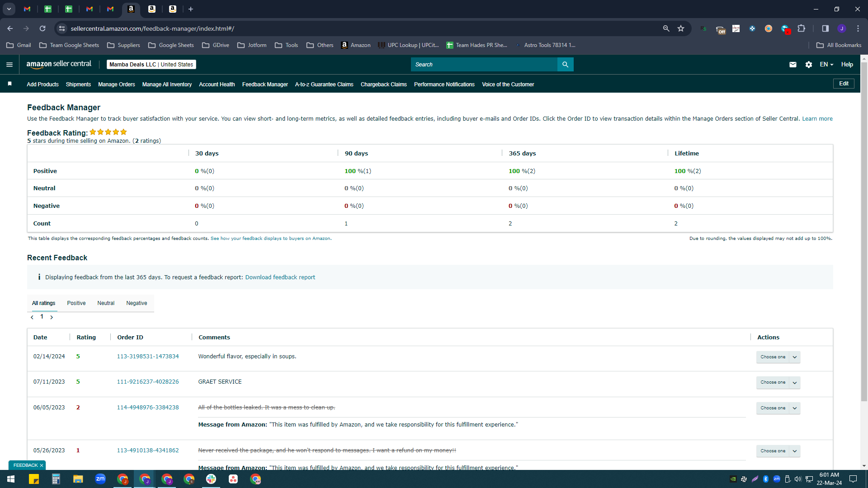Open Choose one dropdown for 02/14/2024 feedback
The height and width of the screenshot is (488, 868).
click(778, 357)
